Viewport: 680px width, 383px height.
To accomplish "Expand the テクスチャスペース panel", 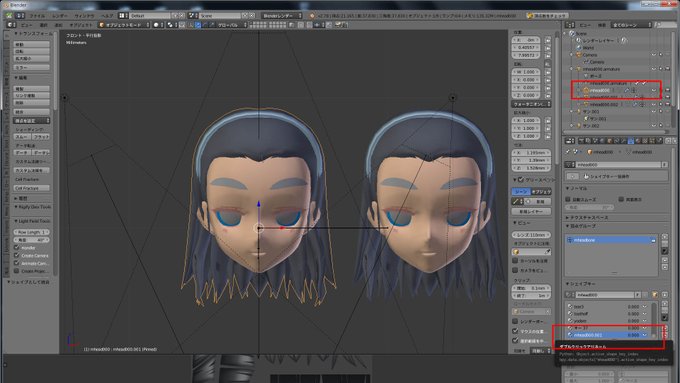I will point(587,217).
